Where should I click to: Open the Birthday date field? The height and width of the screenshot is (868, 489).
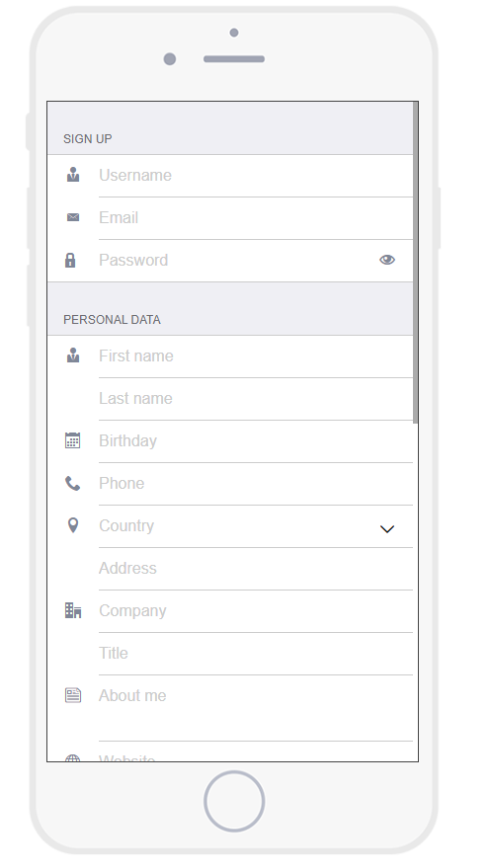click(x=256, y=441)
